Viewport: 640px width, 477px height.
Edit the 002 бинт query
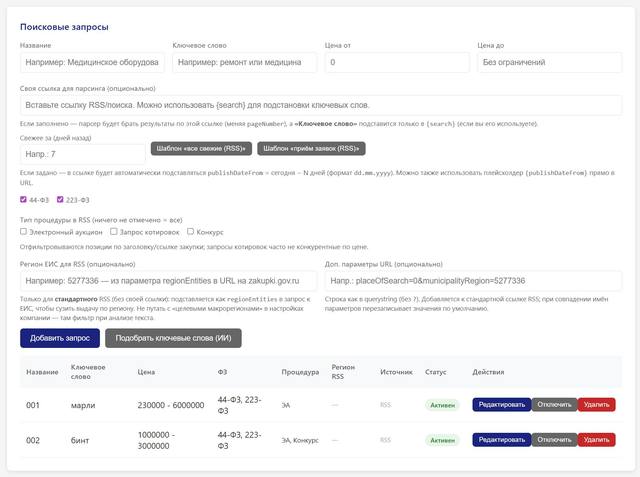[x=501, y=440]
